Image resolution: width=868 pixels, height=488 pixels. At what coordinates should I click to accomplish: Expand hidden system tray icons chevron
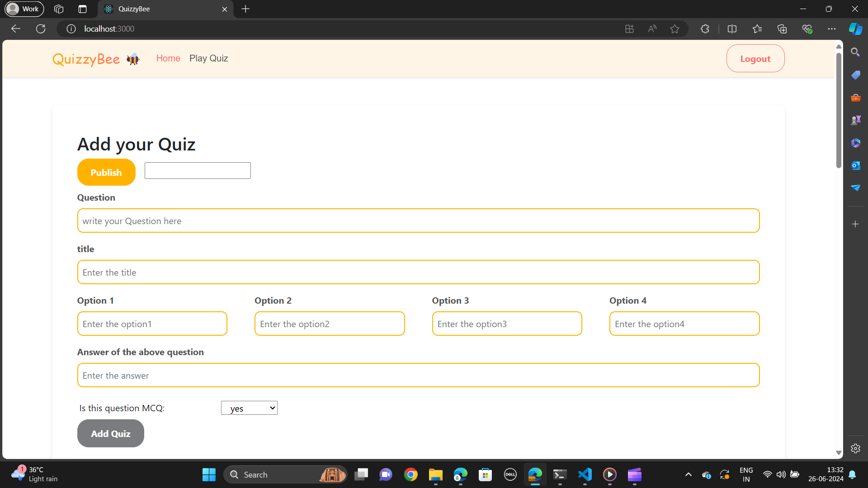click(688, 474)
